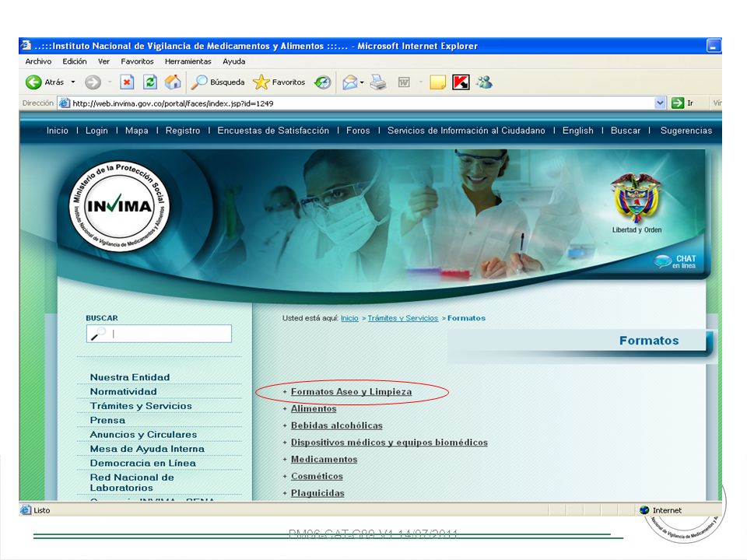Click Inicio in the breadcrumb
Image resolution: width=747 pixels, height=560 pixels.
[x=349, y=318]
